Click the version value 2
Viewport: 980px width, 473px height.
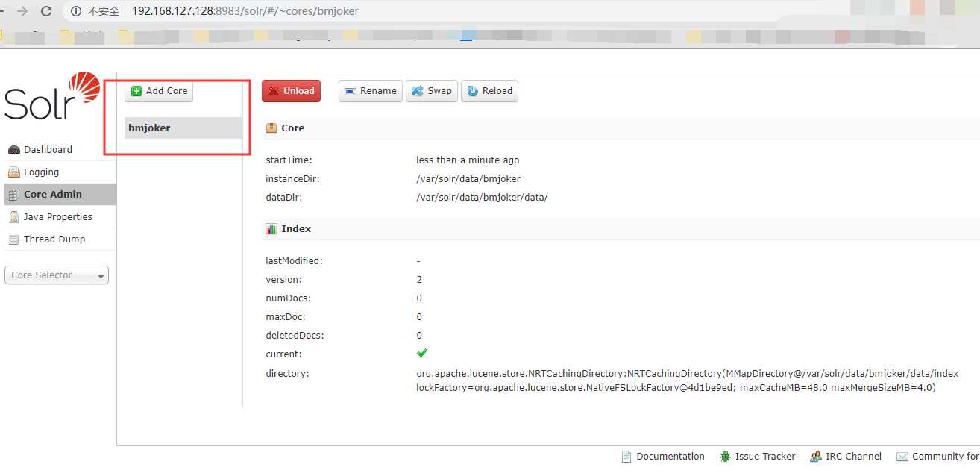419,280
